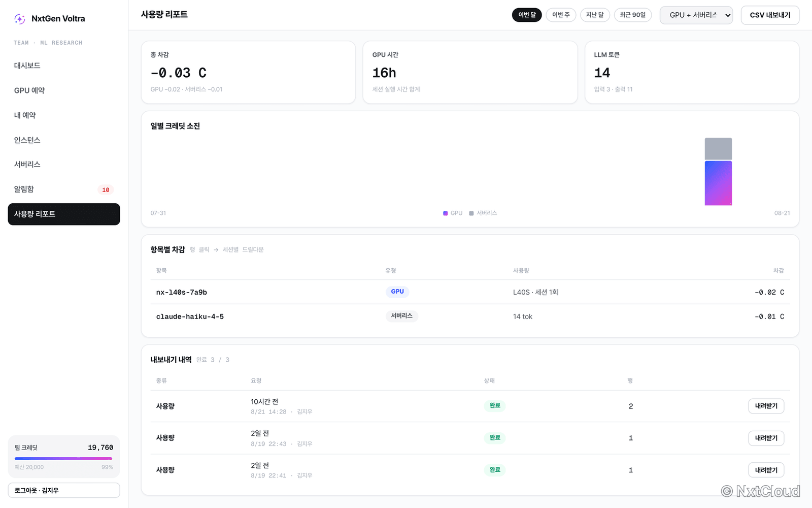Switch period filter to 최근 90일
This screenshot has height=508, width=812.
(x=633, y=15)
